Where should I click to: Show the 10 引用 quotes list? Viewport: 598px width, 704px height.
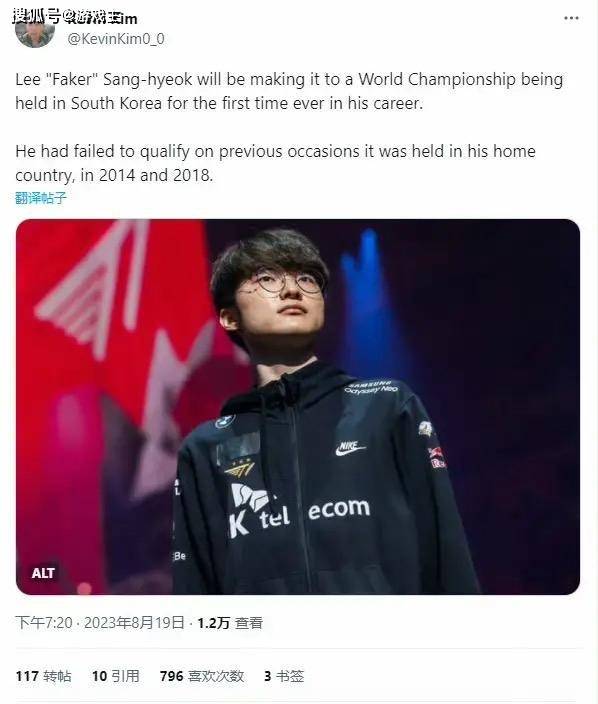pos(116,676)
